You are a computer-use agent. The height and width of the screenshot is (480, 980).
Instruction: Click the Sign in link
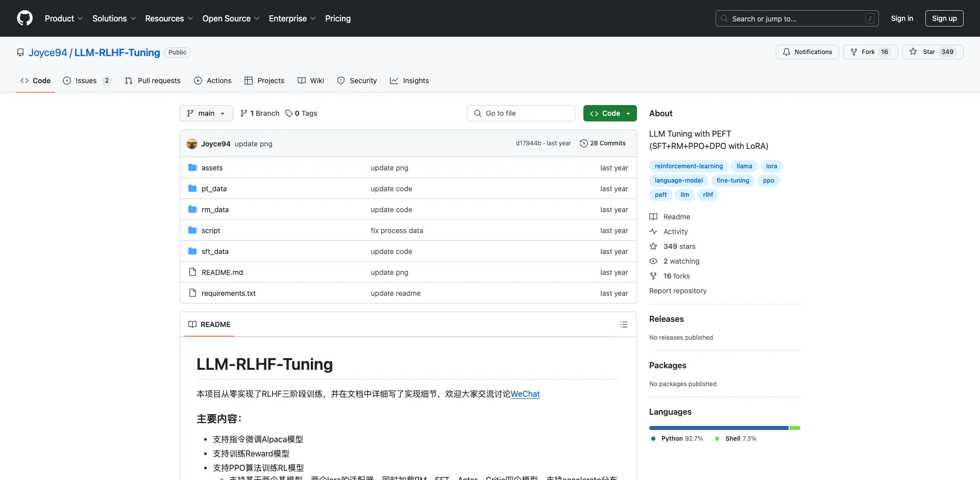pyautogui.click(x=902, y=18)
